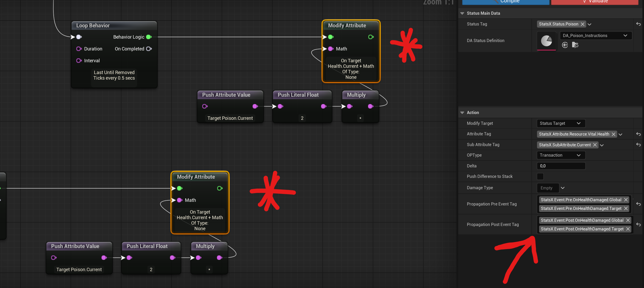
Task: Reset Propagation Post Event Tag to default
Action: (638, 224)
